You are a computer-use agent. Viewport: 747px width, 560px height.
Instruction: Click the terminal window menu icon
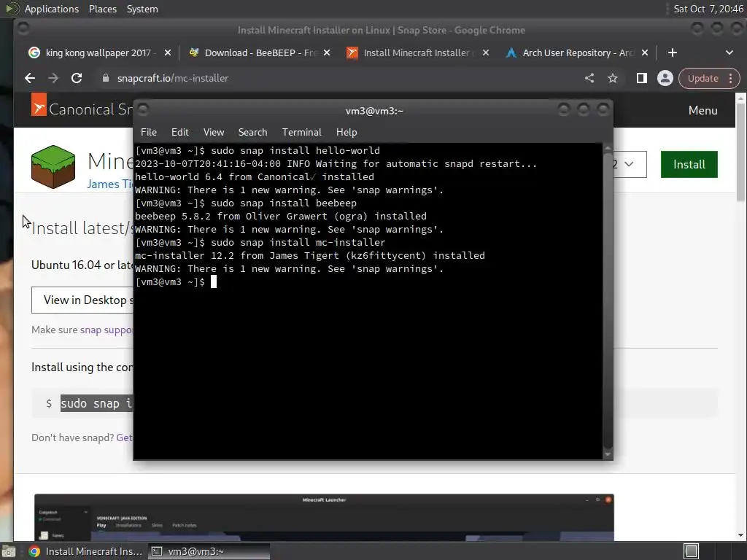coord(143,110)
